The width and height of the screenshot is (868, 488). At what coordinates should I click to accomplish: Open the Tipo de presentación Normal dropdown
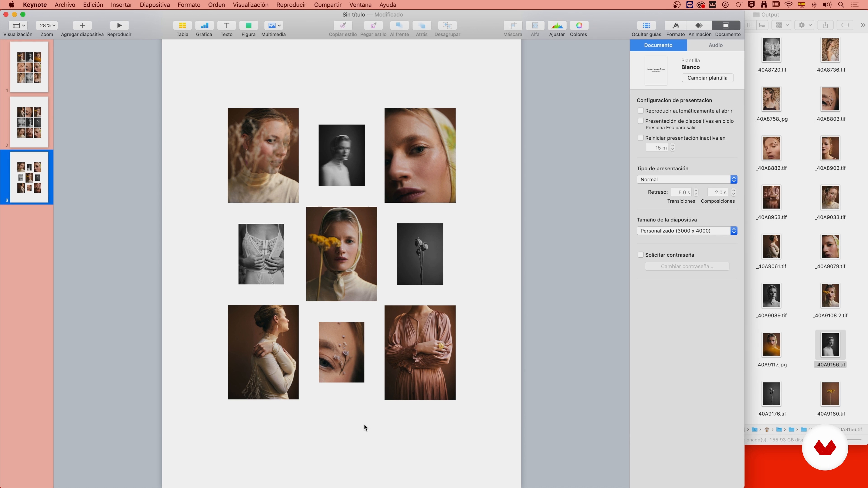[687, 180]
